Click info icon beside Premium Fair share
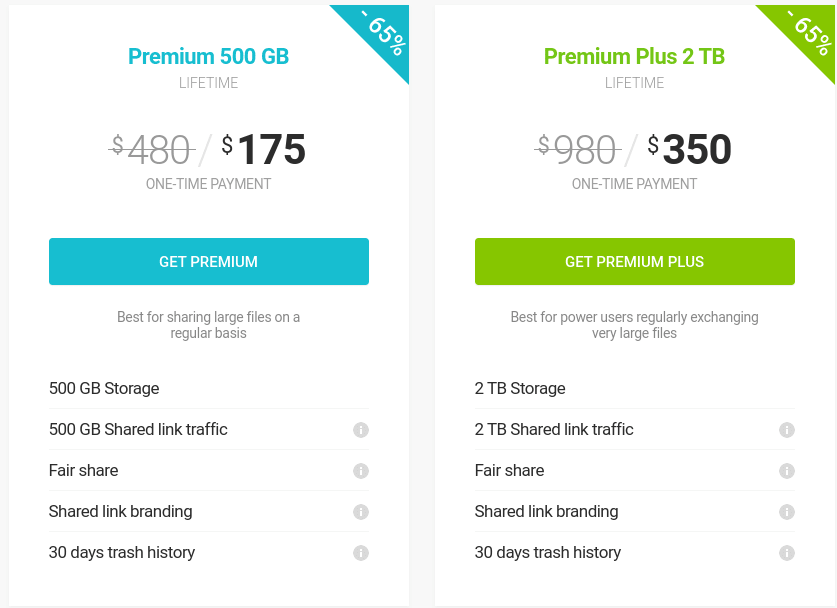The width and height of the screenshot is (837, 608). pos(361,471)
